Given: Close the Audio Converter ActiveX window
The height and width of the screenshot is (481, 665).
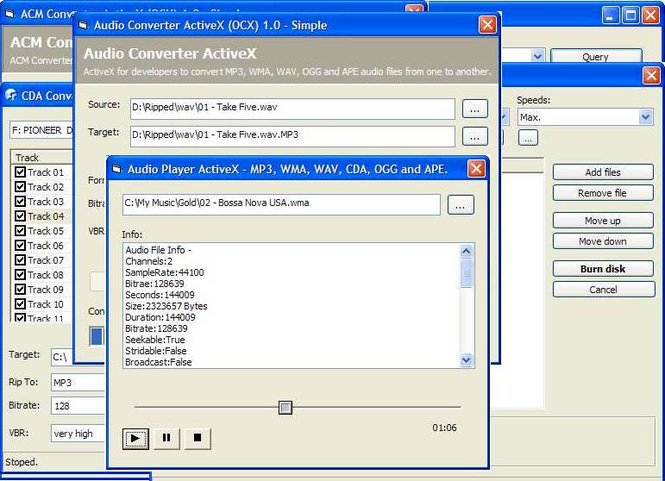Looking at the screenshot, I should tap(487, 25).
